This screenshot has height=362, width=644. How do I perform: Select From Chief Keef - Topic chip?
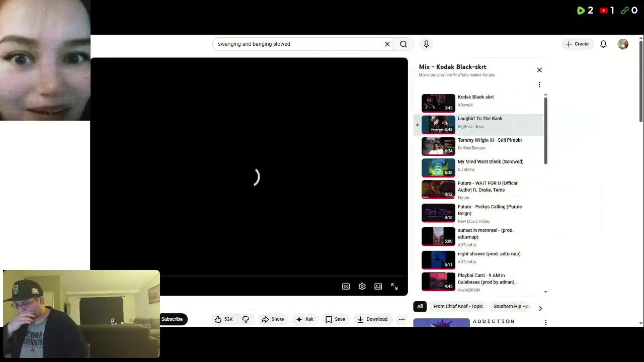(x=458, y=306)
